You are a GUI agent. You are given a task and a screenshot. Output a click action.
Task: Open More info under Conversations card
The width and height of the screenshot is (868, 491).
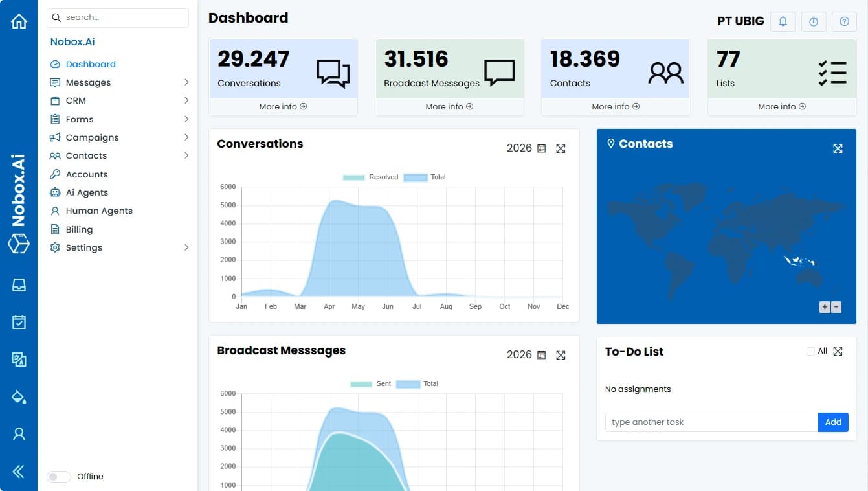[283, 107]
